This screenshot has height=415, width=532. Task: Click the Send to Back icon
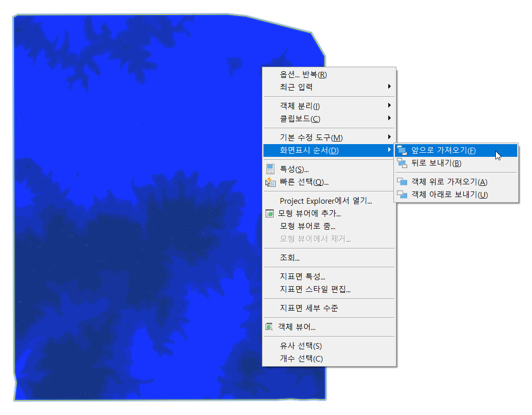403,163
